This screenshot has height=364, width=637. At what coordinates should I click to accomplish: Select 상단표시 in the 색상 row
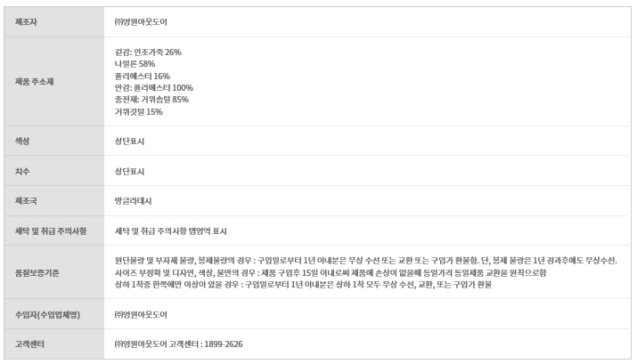pyautogui.click(x=129, y=142)
